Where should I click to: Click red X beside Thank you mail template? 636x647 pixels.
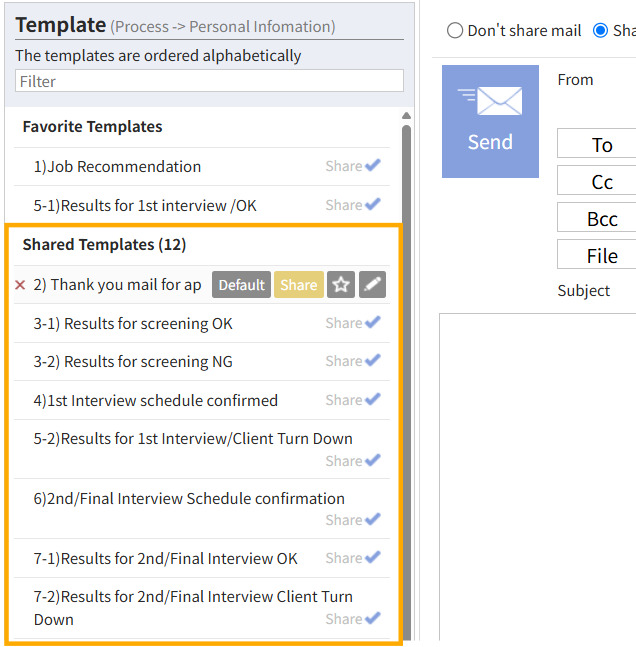pyautogui.click(x=20, y=285)
